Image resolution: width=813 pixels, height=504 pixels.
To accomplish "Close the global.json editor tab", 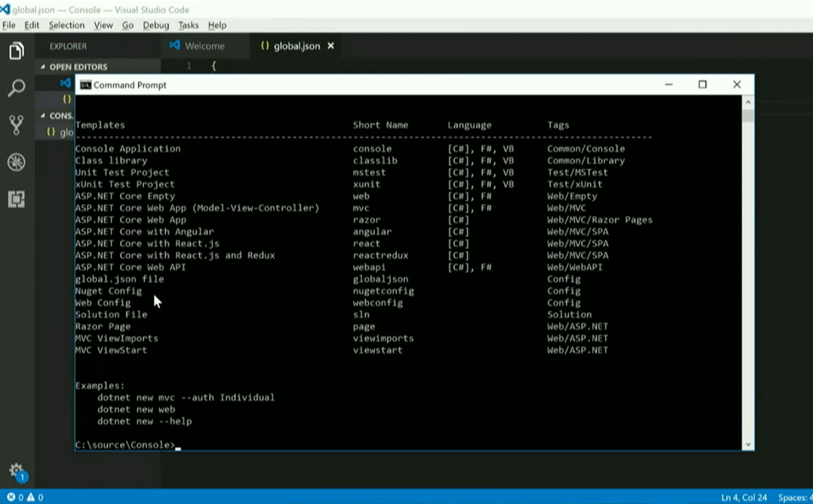I will pos(331,46).
